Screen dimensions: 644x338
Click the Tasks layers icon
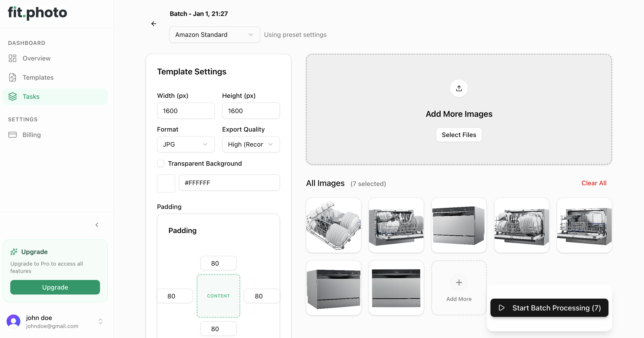coord(13,97)
